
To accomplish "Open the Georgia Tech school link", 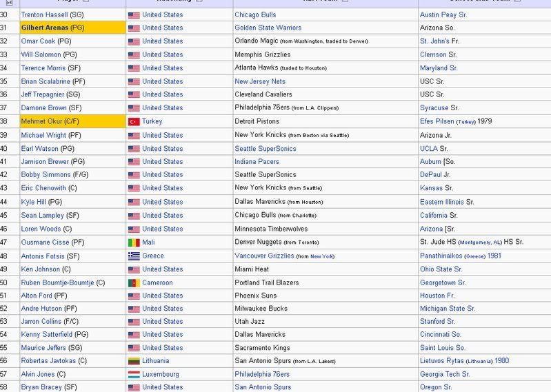I will (x=445, y=375).
